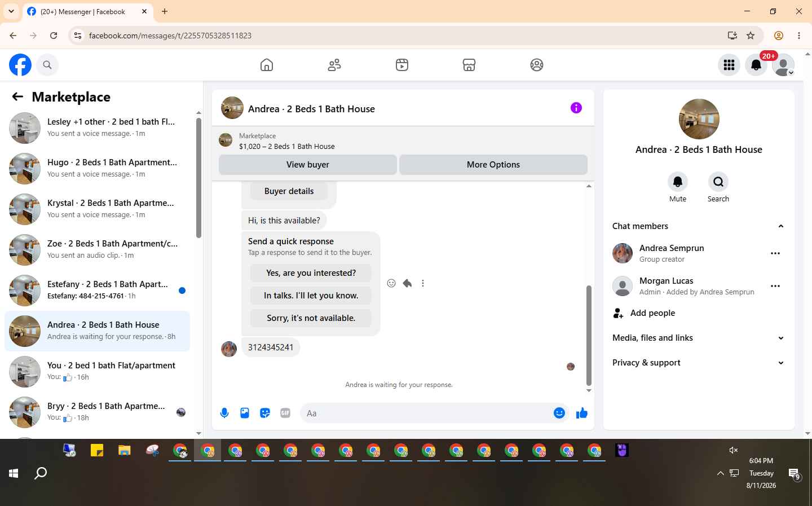Open Windows notification center

click(x=795, y=473)
